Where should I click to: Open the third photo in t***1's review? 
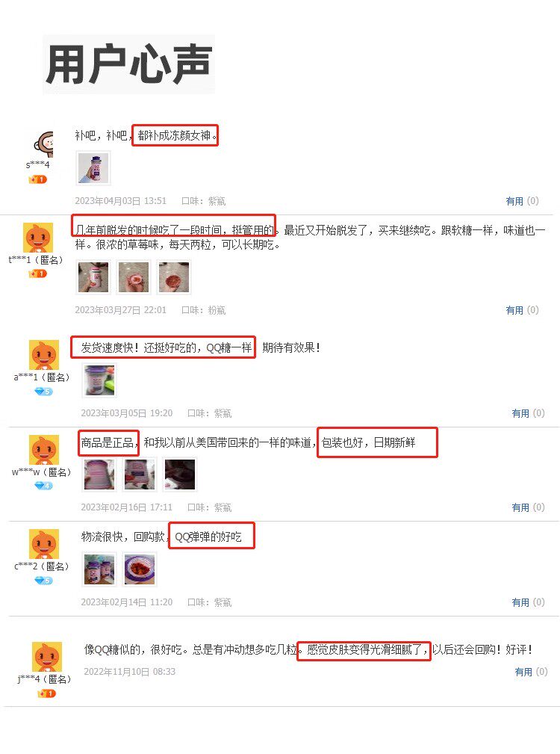[x=174, y=276]
